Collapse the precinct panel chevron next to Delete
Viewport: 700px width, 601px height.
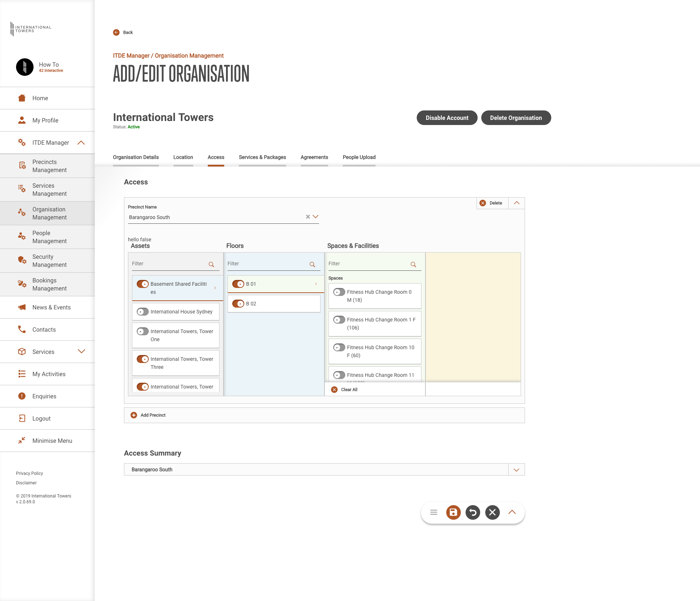[517, 203]
